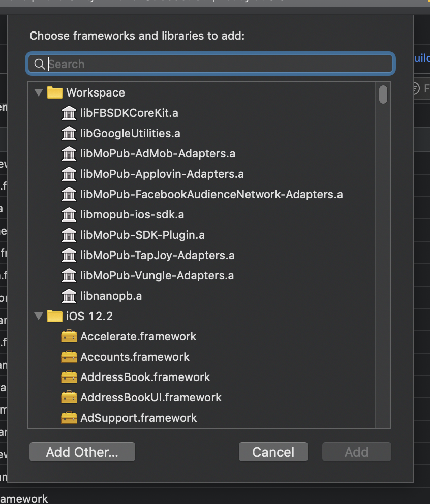Click the toolbox icon beside AddressBookUI.framework

(x=69, y=397)
